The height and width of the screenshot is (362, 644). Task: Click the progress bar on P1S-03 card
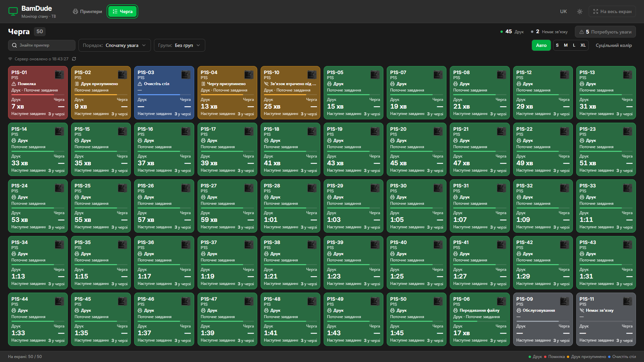tap(164, 95)
